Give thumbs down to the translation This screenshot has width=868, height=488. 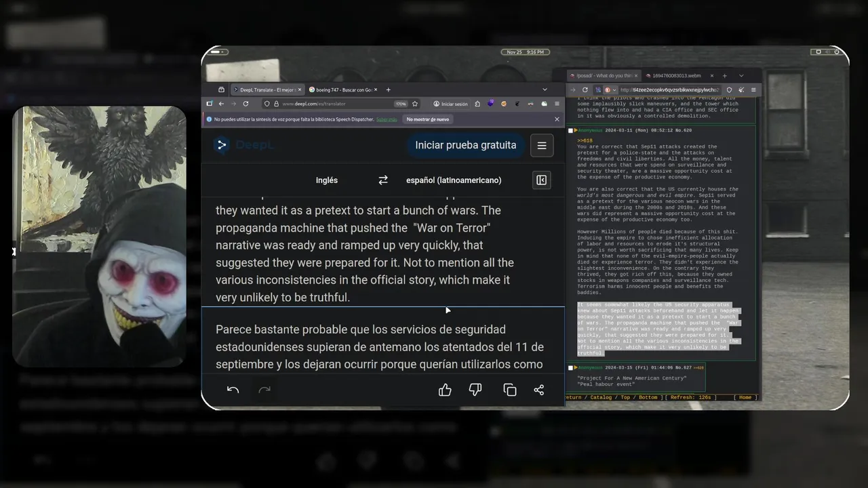pos(475,390)
